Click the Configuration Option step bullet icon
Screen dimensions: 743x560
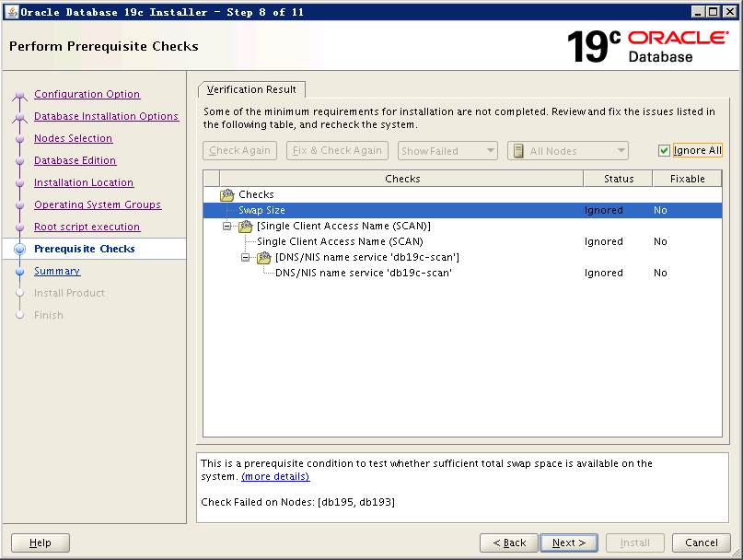coord(19,94)
